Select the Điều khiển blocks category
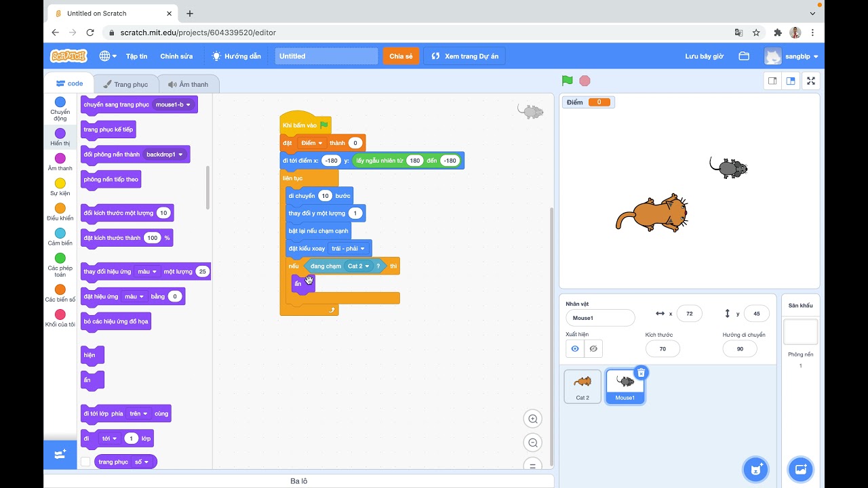868x488 pixels. 60,213
